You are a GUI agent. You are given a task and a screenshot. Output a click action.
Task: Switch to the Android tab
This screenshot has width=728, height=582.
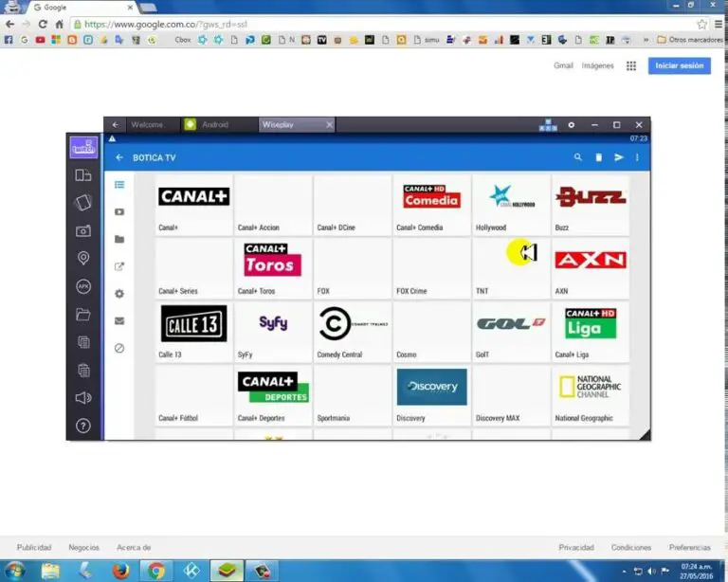[x=218, y=124]
